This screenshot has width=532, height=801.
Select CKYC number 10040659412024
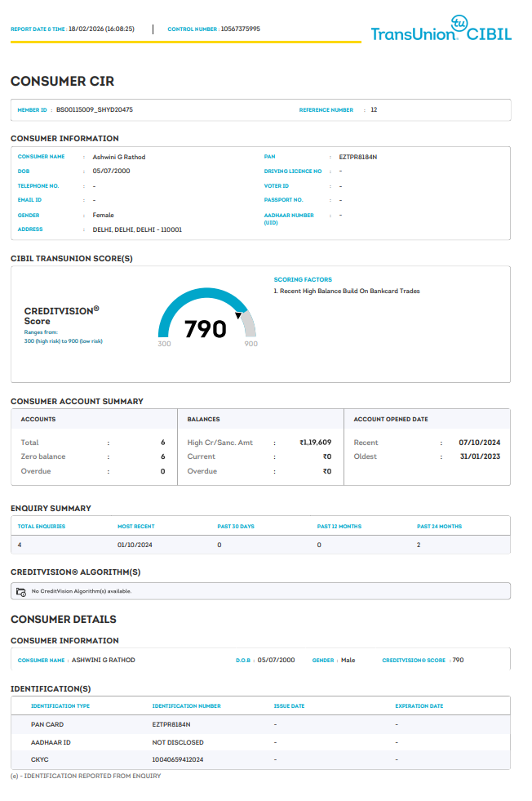point(178,759)
